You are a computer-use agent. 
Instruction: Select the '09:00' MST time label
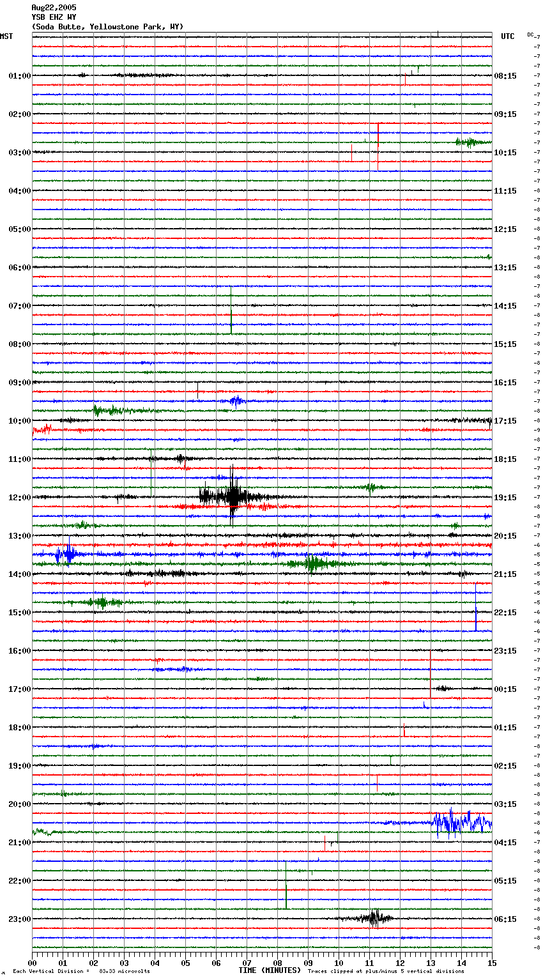pos(20,383)
